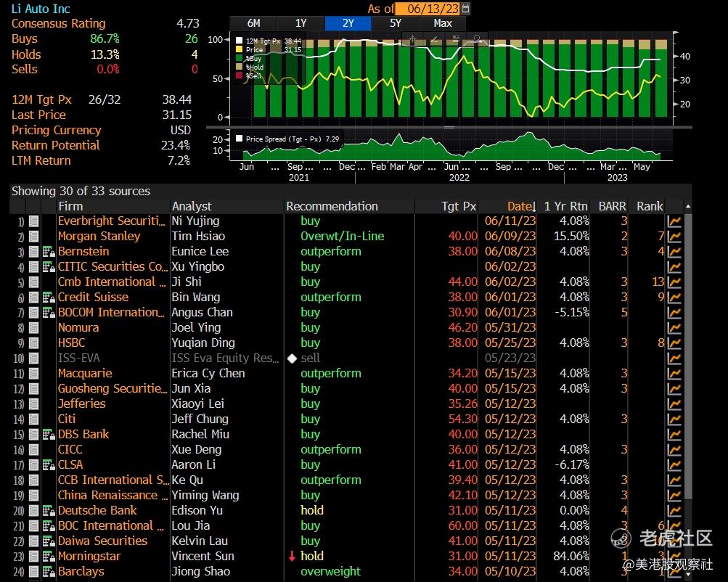
Task: Click the Nomura target price 46.20
Action: click(462, 328)
